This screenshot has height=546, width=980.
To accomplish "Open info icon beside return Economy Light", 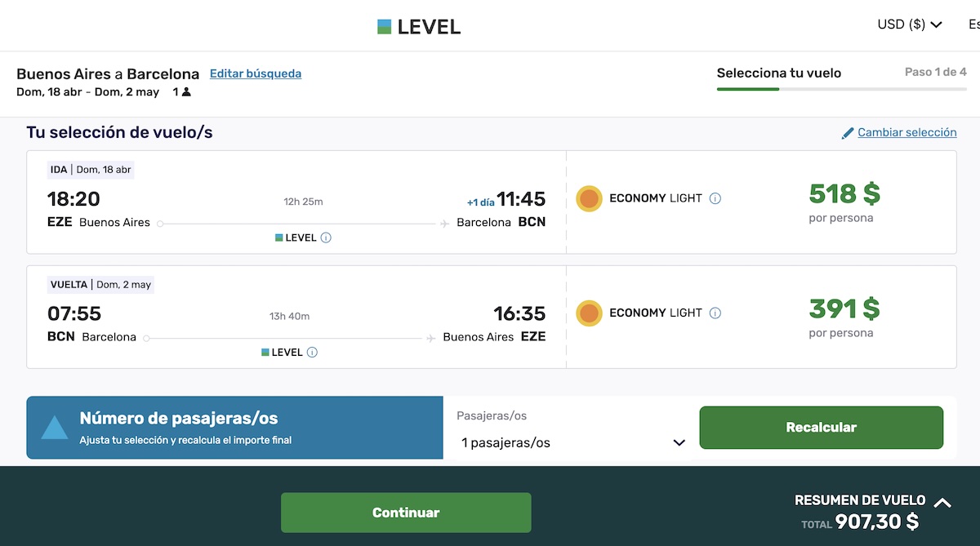I will coord(715,313).
